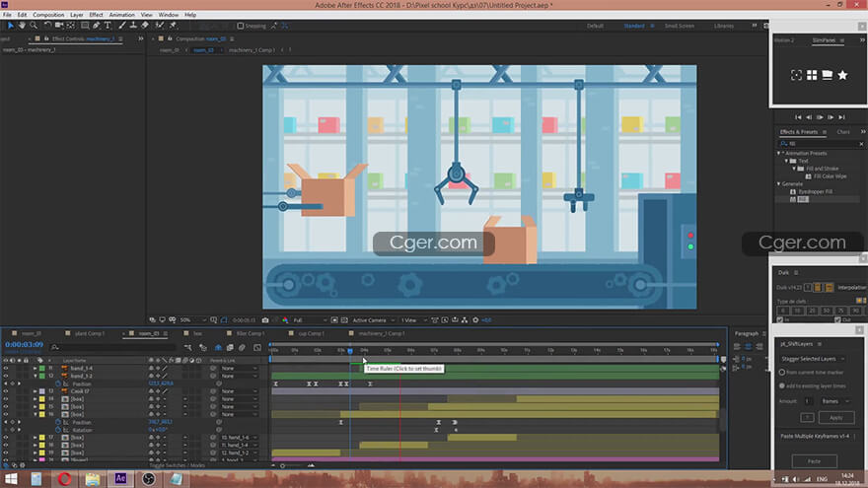Toggle Position stopwatch under hand_1-2
Viewport: 868px width, 488px height.
click(x=58, y=383)
